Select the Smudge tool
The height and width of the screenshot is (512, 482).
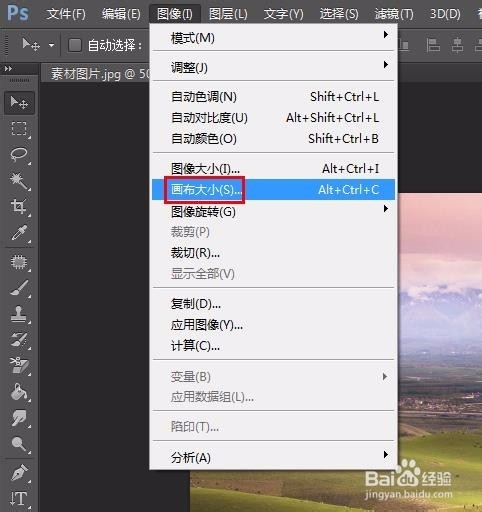(x=19, y=418)
